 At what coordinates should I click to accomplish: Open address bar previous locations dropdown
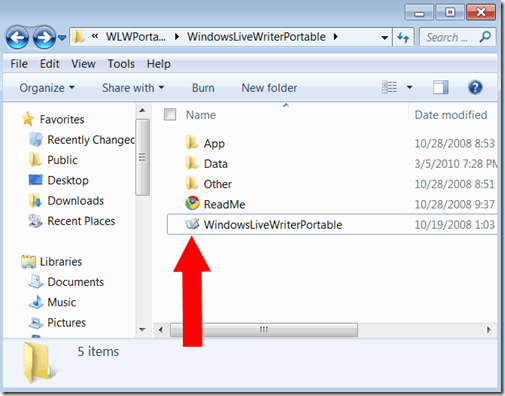click(x=385, y=37)
